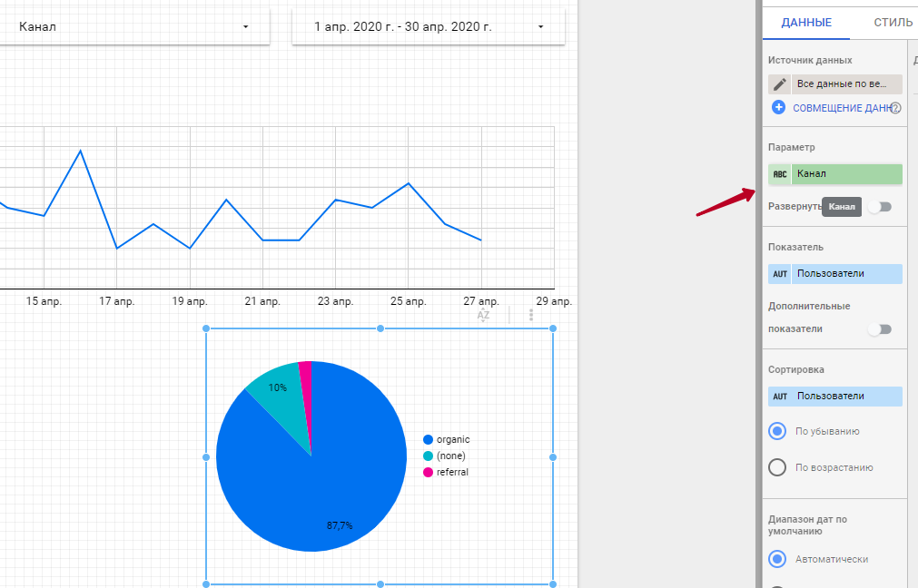
Task: Choose Автоматически date range option
Action: click(x=777, y=559)
